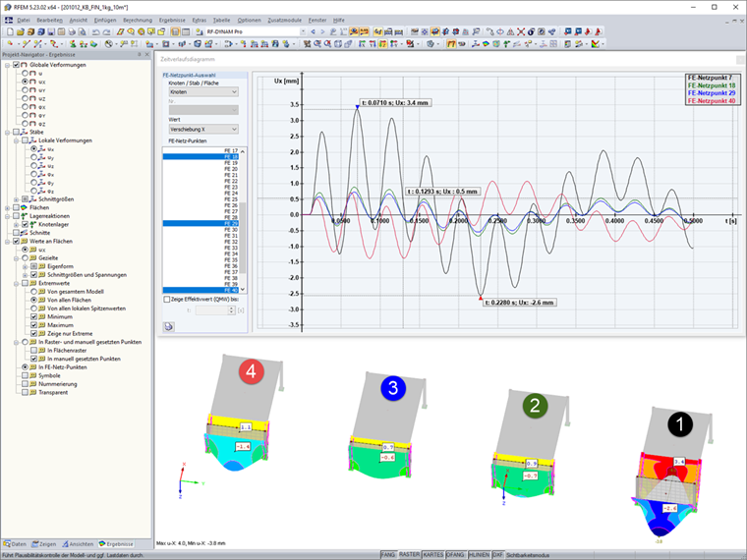
Task: Toggle RASTER in the status bar
Action: pos(409,555)
